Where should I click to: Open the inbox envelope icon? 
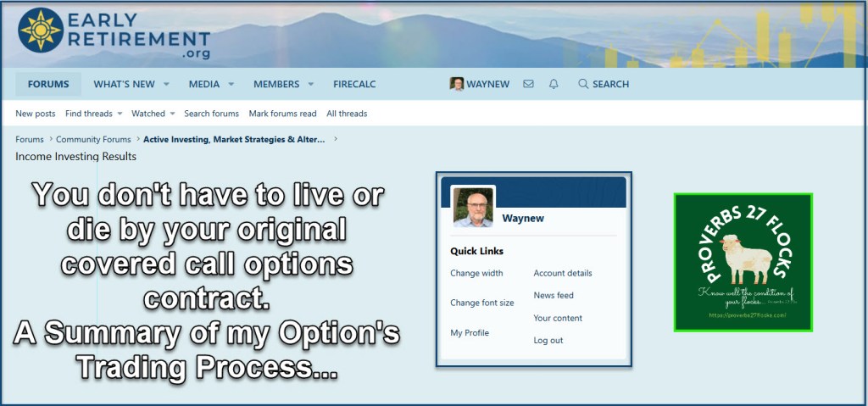pos(528,84)
